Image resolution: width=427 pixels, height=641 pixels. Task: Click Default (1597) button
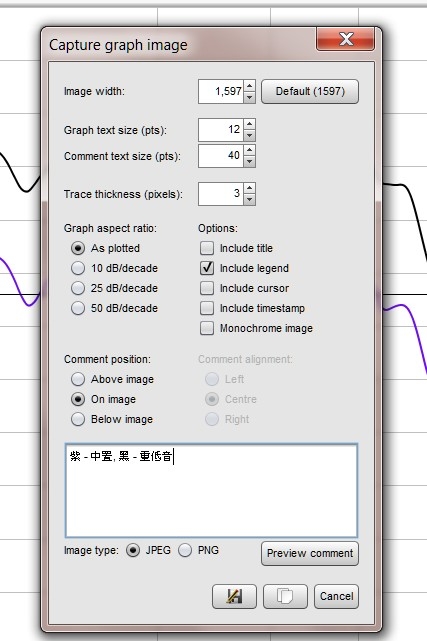[x=310, y=91]
